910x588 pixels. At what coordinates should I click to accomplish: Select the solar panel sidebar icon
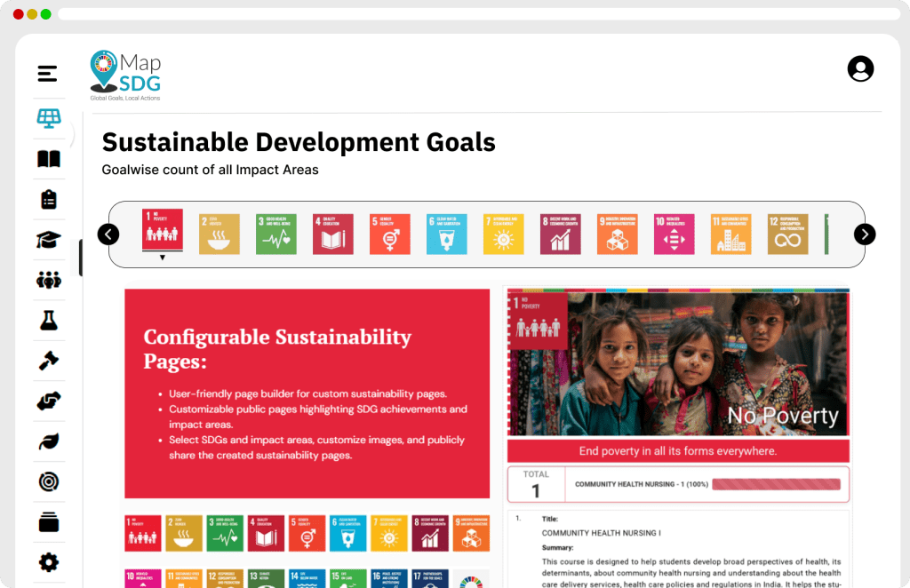click(49, 118)
